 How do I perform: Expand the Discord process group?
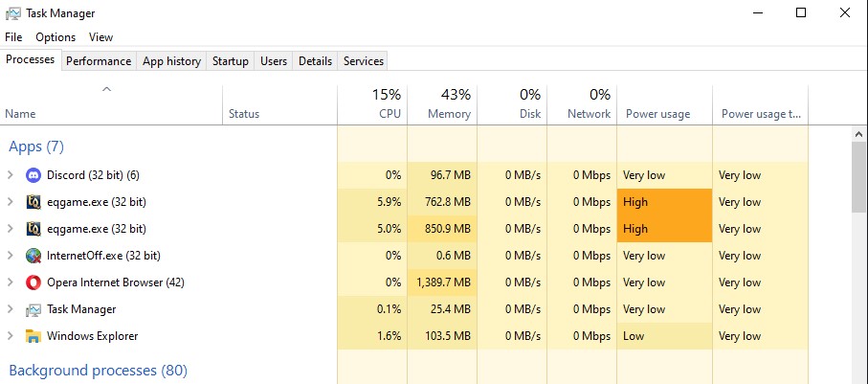pos(11,175)
